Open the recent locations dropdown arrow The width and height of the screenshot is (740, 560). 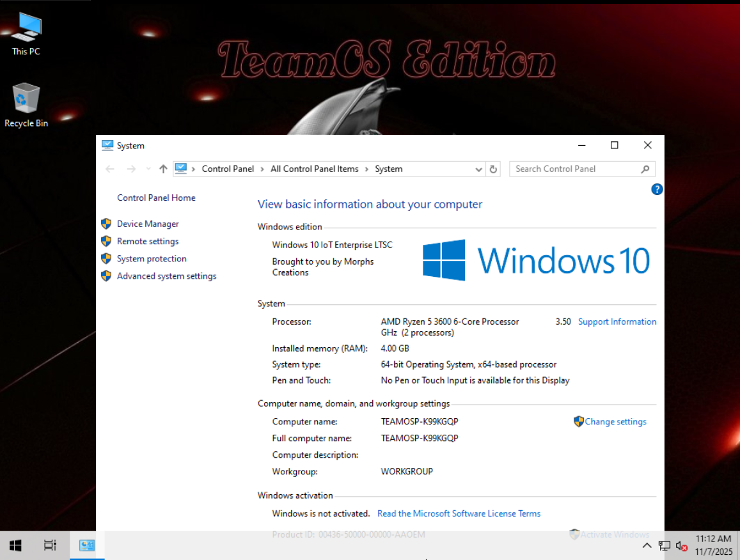click(x=148, y=169)
